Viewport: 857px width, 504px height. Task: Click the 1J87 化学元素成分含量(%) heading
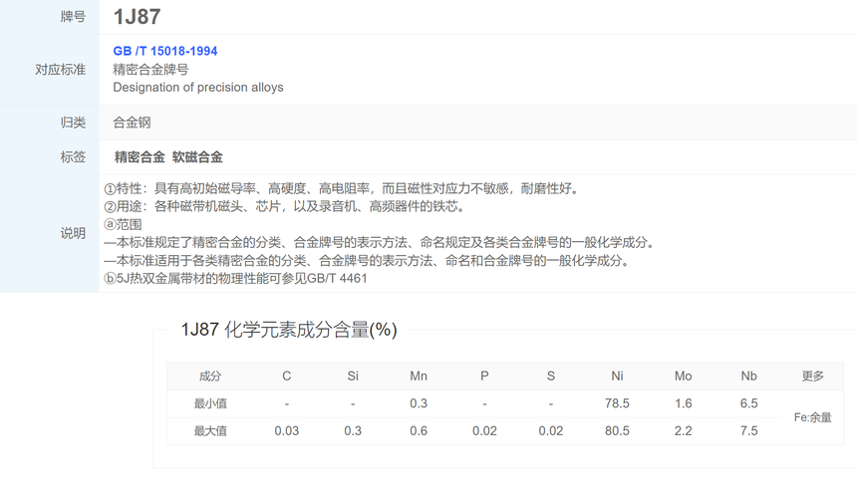tap(289, 330)
